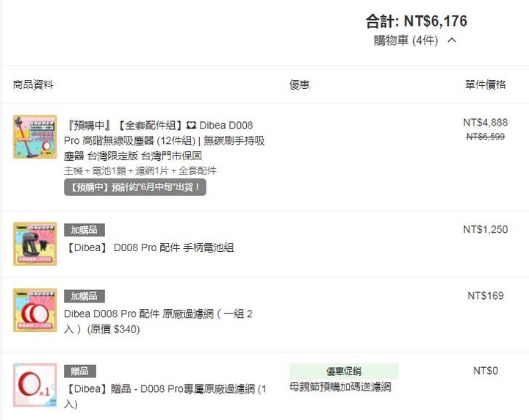Click the 優惠促銷 promotion badge
Image resolution: width=529 pixels, height=420 pixels.
coord(344,371)
